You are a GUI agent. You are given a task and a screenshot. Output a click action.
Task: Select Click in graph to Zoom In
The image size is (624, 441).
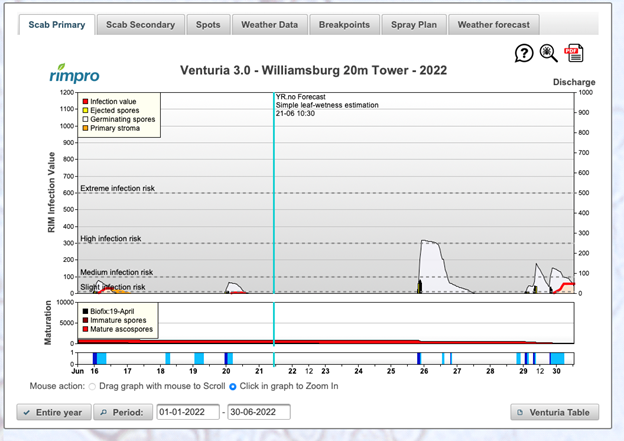[233, 385]
